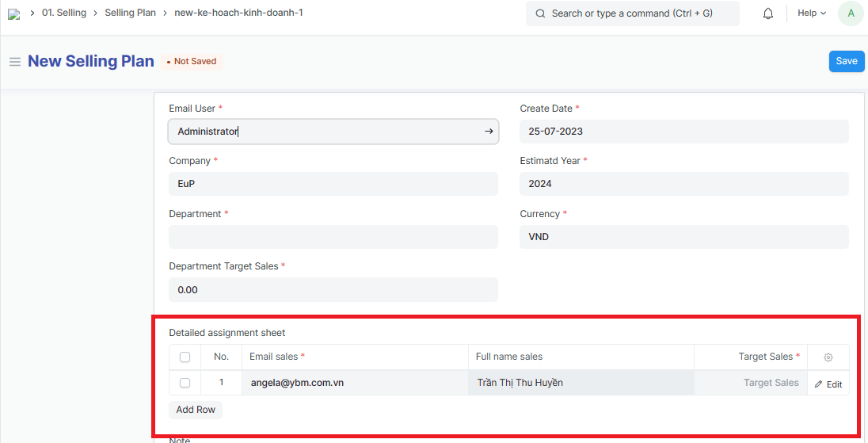This screenshot has height=443, width=868.
Task: Click the Create Date field
Action: 683,132
